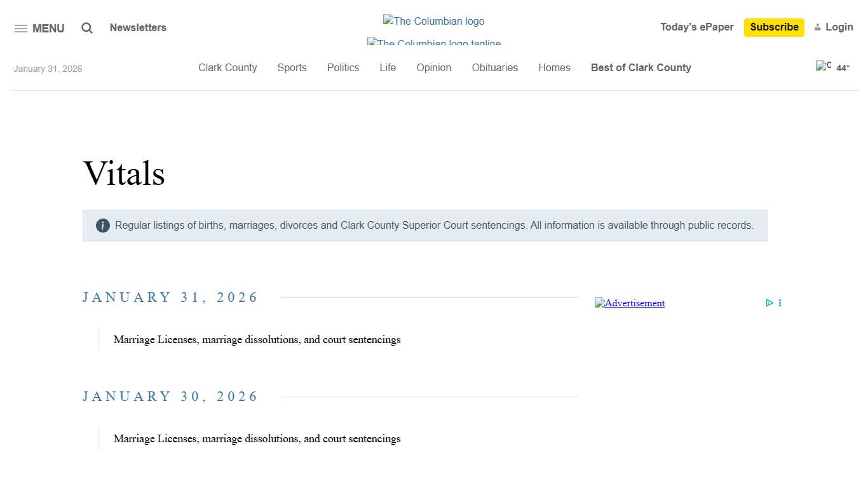Click the AdChoices triangle icon
Image resolution: width=868 pixels, height=488 pixels.
[769, 303]
